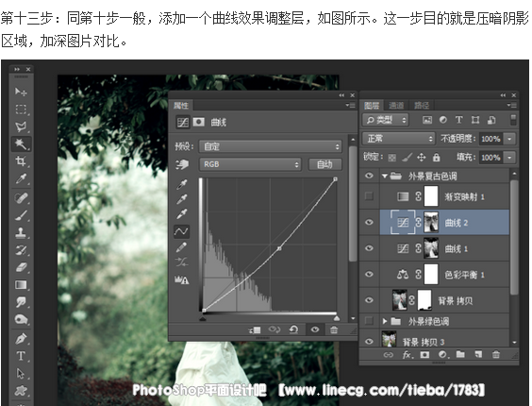Select the Type tool
Screen dimensions: 532x406
click(x=21, y=356)
